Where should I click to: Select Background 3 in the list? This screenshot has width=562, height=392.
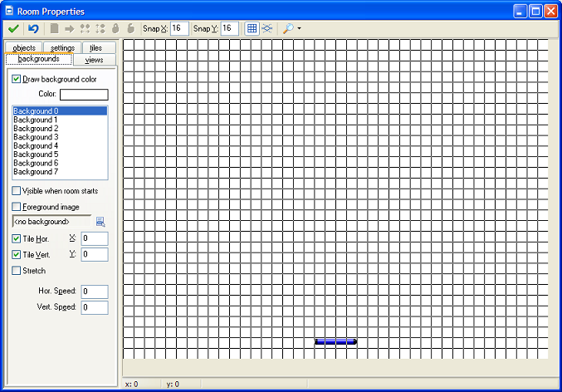[36, 137]
